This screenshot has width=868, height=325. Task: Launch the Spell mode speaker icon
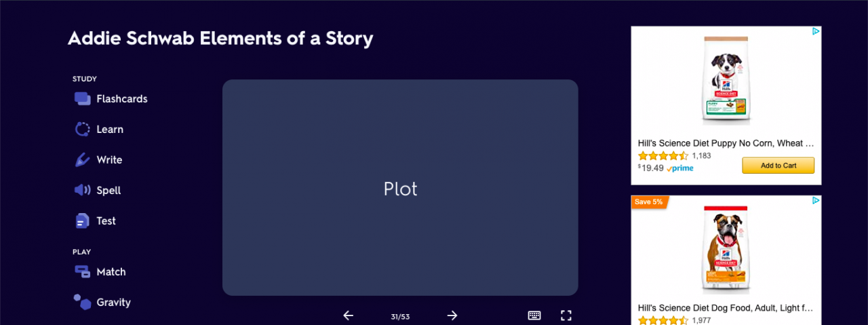pos(83,191)
